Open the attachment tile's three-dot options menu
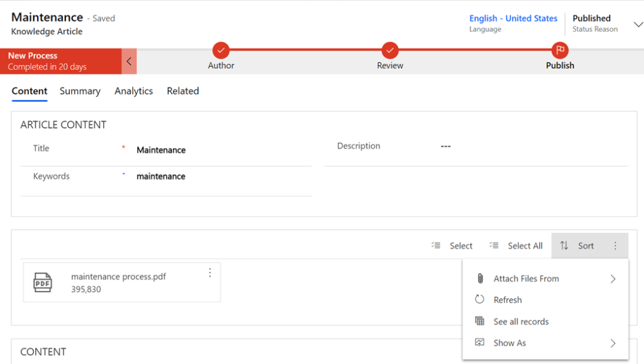This screenshot has width=644, height=364. coord(210,273)
